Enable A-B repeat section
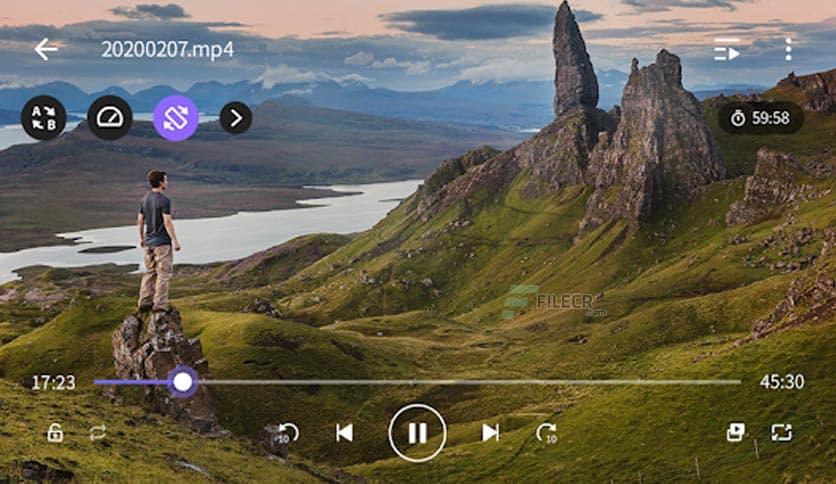This screenshot has height=484, width=836. [44, 118]
